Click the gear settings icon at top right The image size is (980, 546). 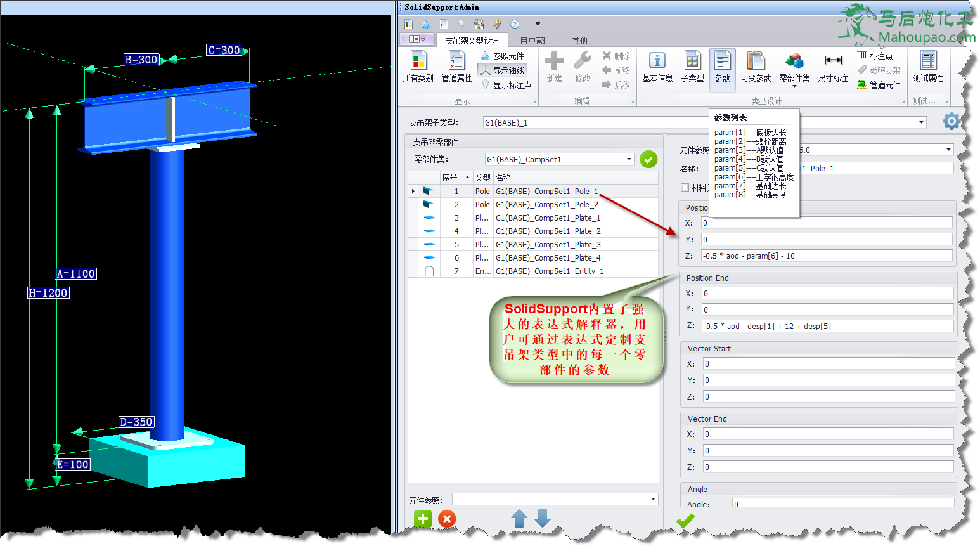[x=951, y=121]
